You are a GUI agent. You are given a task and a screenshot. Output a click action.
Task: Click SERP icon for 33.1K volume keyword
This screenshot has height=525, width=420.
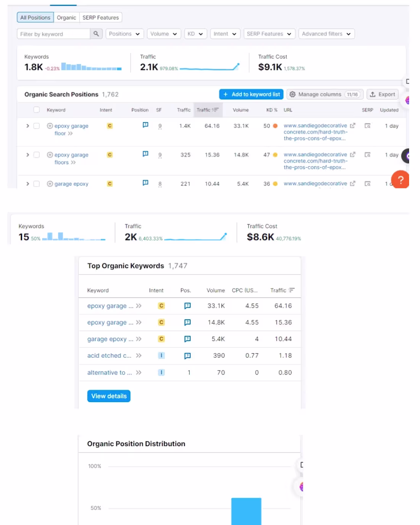pos(187,306)
